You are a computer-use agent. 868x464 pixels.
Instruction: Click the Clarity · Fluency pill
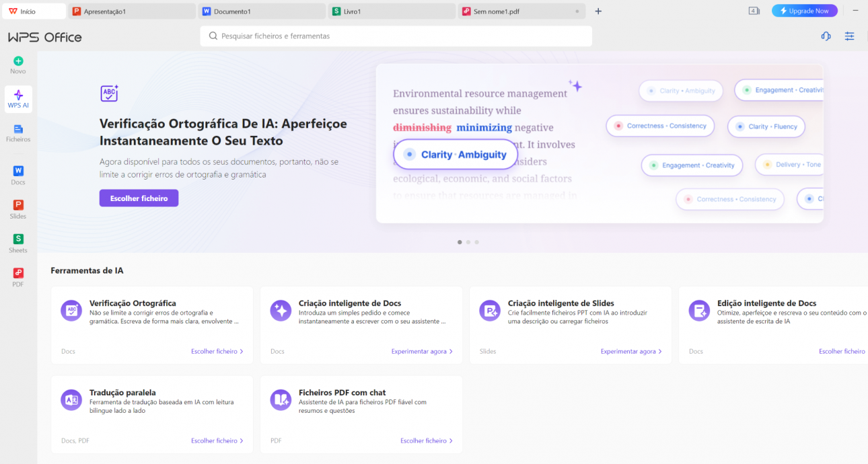tap(766, 126)
